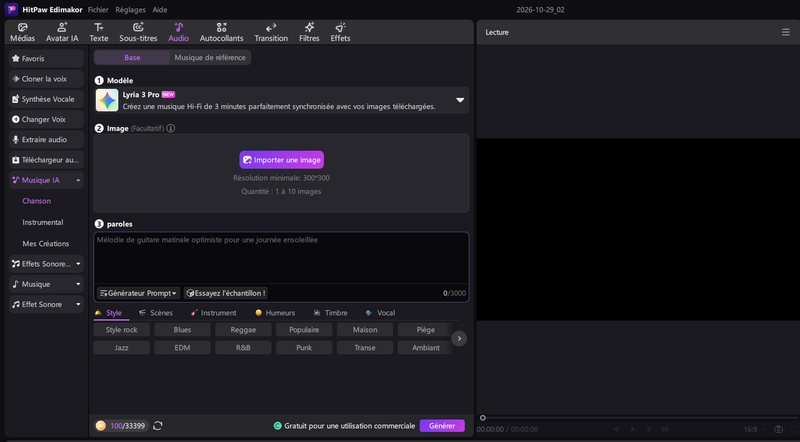Collapse the Musique IA section

point(78,180)
